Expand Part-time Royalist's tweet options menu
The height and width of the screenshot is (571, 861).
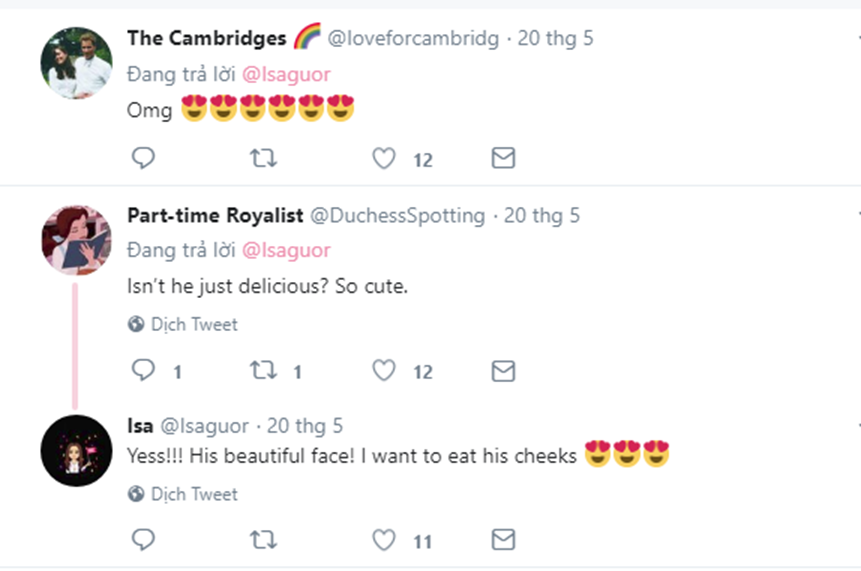pos(857,216)
